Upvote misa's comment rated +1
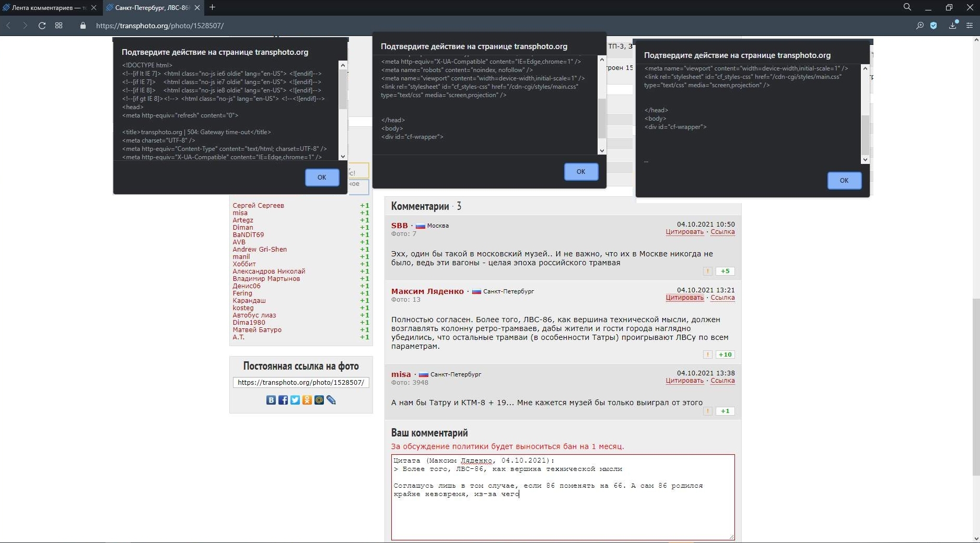This screenshot has height=543, width=980. click(x=725, y=411)
